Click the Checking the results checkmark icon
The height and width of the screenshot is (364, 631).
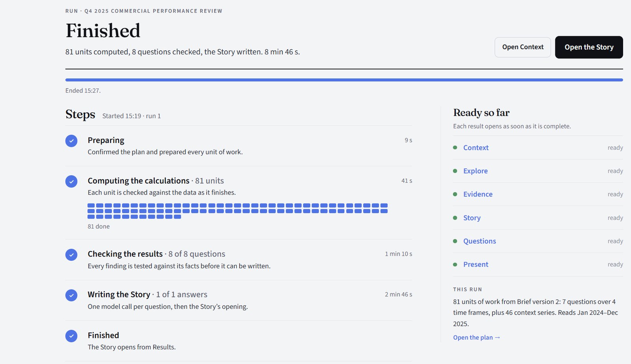pos(71,254)
